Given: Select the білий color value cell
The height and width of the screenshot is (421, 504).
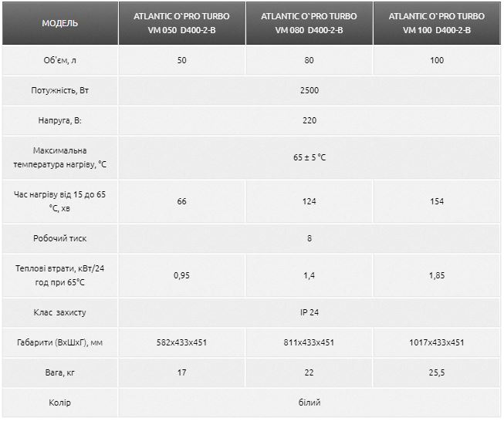Looking at the screenshot, I should [309, 402].
